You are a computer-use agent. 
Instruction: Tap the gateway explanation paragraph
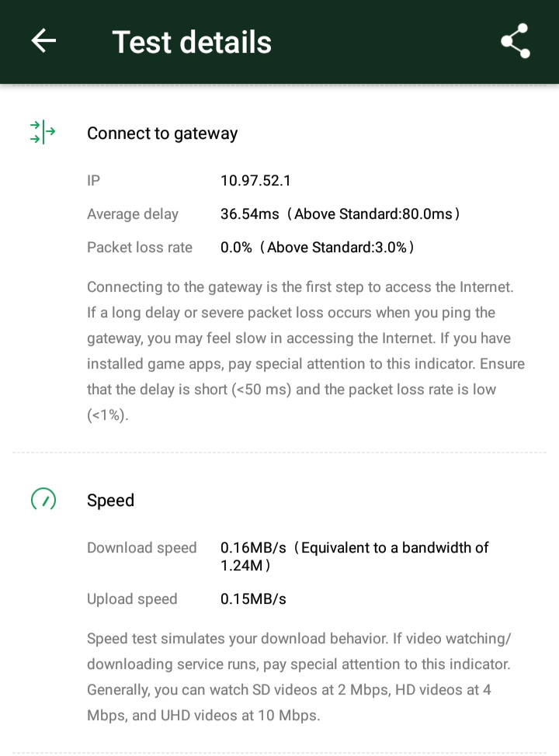(306, 351)
